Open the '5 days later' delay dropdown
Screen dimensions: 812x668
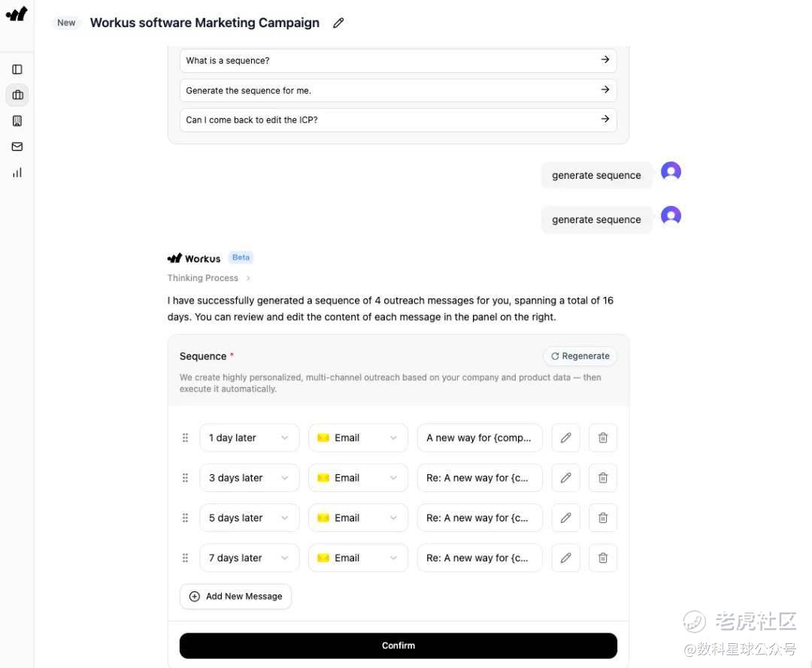pos(249,518)
